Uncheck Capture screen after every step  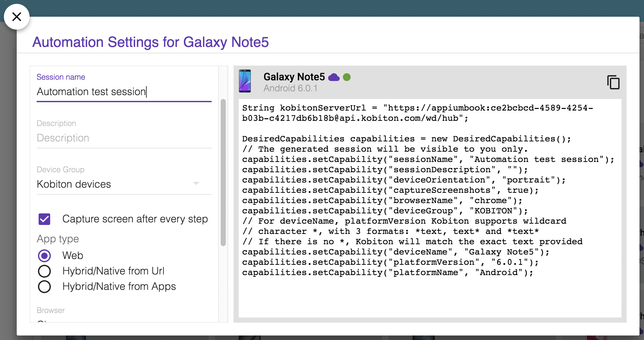(44, 219)
